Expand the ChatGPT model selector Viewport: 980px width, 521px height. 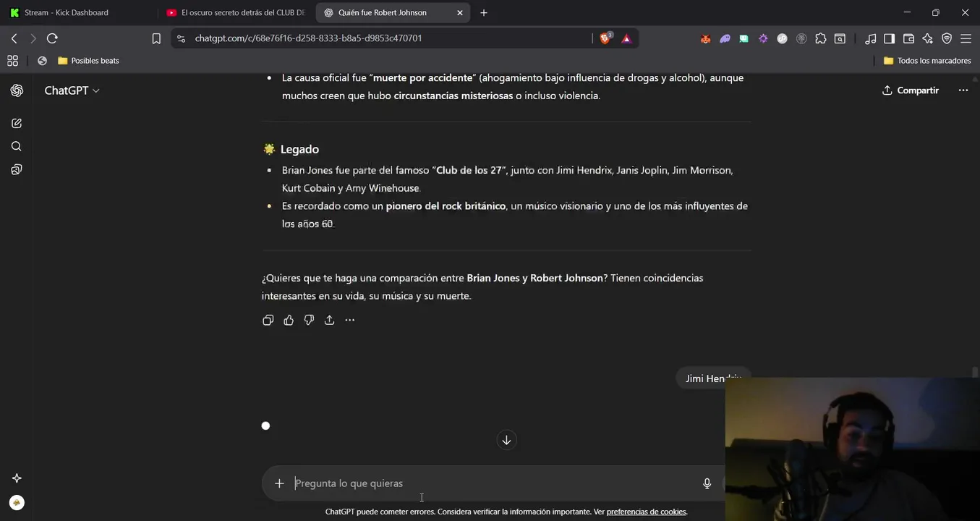click(x=72, y=90)
